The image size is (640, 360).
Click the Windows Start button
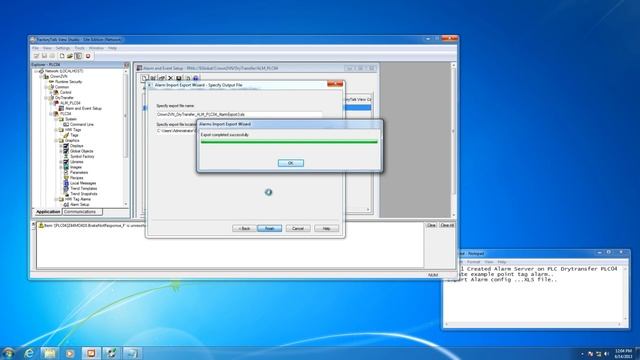(x=8, y=353)
